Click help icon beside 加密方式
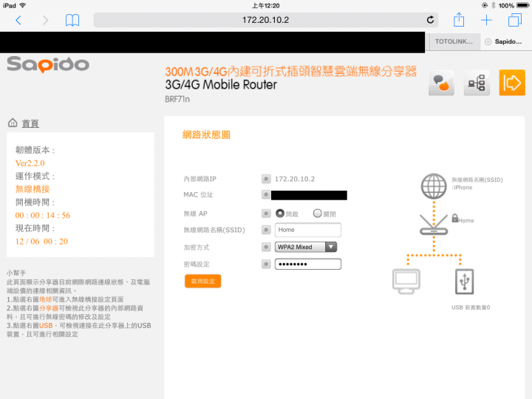The height and width of the screenshot is (399, 532). [266, 247]
